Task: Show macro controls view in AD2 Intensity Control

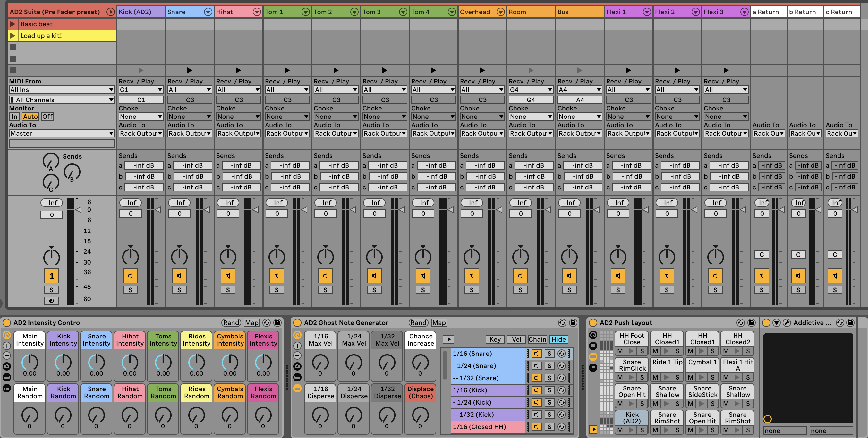Action: [x=6, y=335]
